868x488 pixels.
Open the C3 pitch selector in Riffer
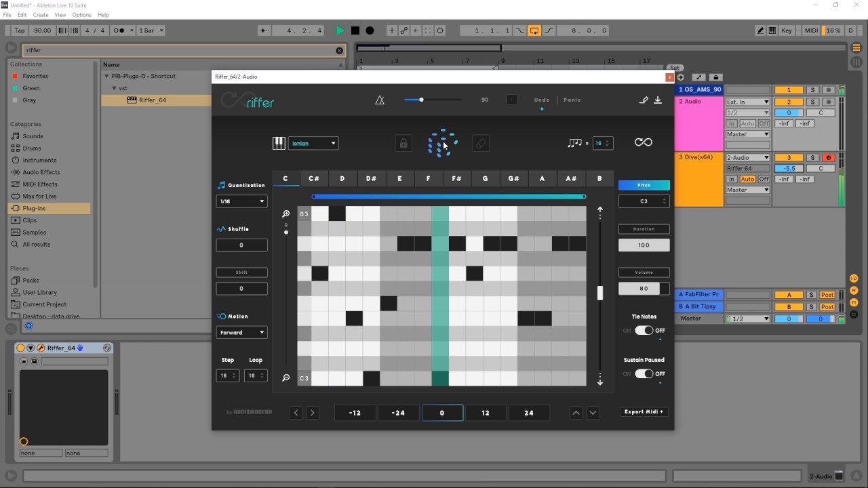(644, 201)
